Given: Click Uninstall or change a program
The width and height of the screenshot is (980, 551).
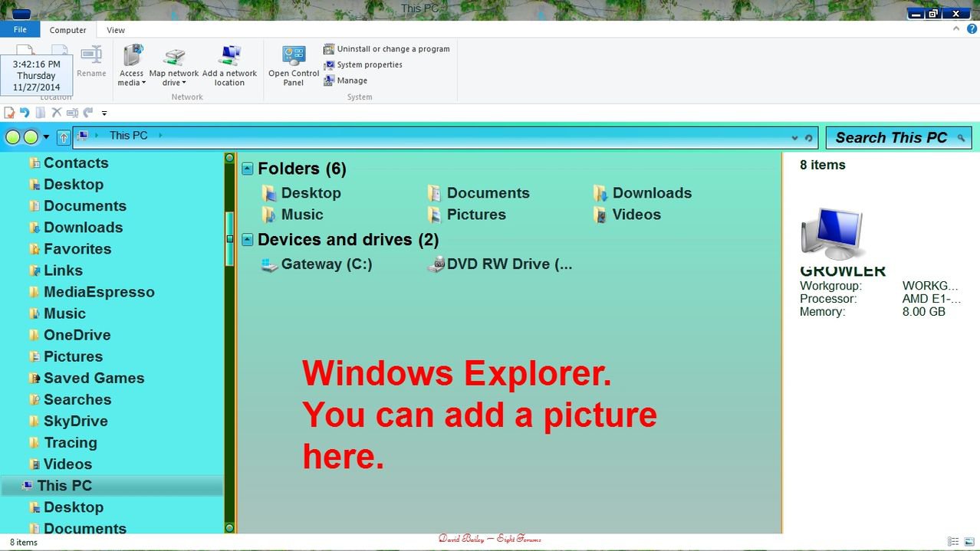Looking at the screenshot, I should (386, 49).
